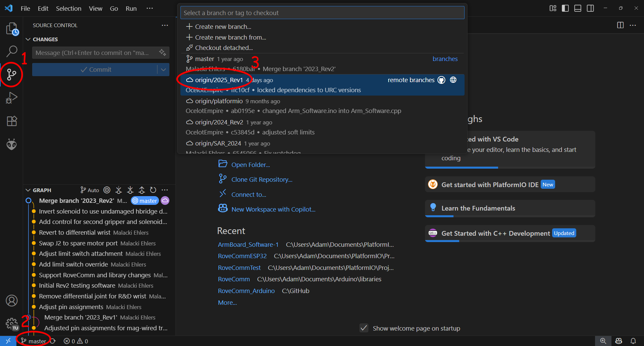The height and width of the screenshot is (346, 644).
Task: Open the View menu
Action: pos(95,8)
